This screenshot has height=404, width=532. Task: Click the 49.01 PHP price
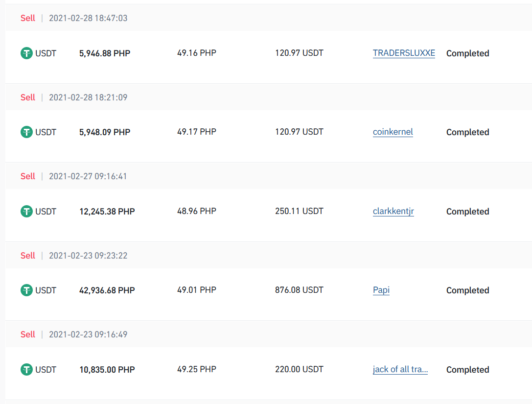coord(197,290)
